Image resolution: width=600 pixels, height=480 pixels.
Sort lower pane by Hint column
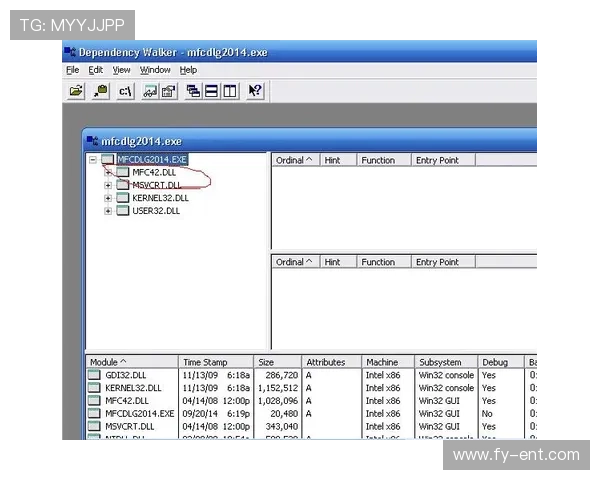click(x=338, y=262)
